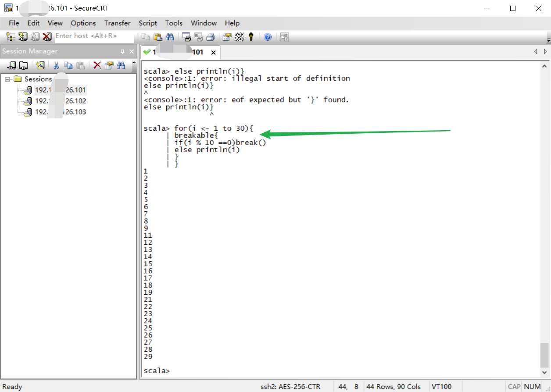Click the Help question mark toolbar icon

click(268, 36)
